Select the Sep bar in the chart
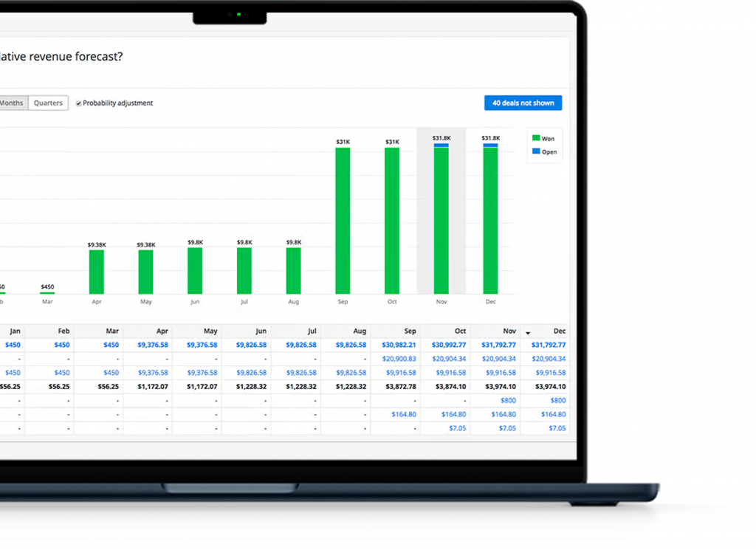The height and width of the screenshot is (550, 756). coord(343,220)
